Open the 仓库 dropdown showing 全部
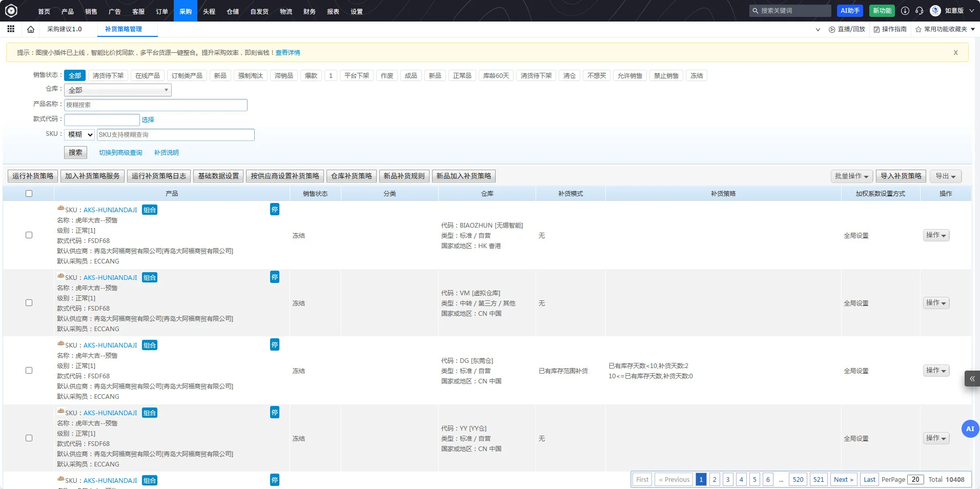Image resolution: width=980 pixels, height=489 pixels. [x=118, y=90]
